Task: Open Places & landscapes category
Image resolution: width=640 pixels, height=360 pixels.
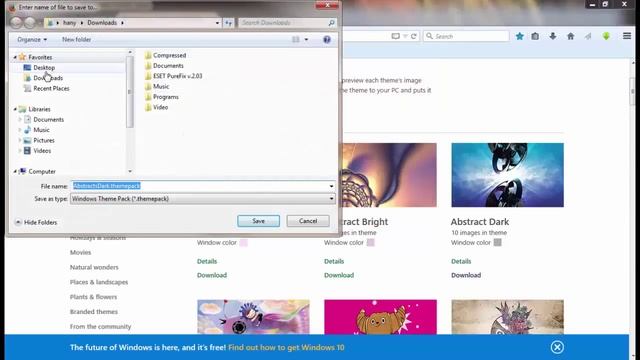Action: 99,282
